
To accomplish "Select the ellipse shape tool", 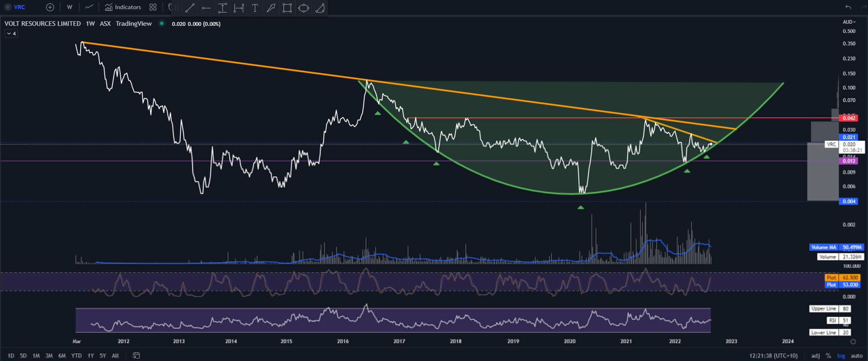I will tap(304, 8).
